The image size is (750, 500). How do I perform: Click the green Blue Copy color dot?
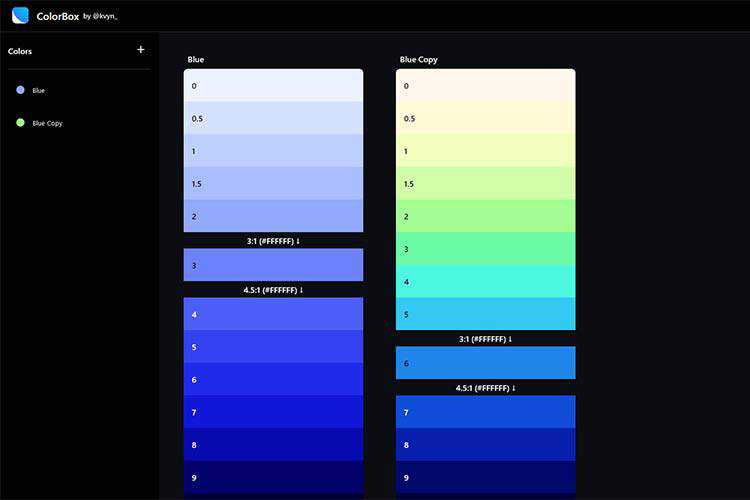point(20,123)
